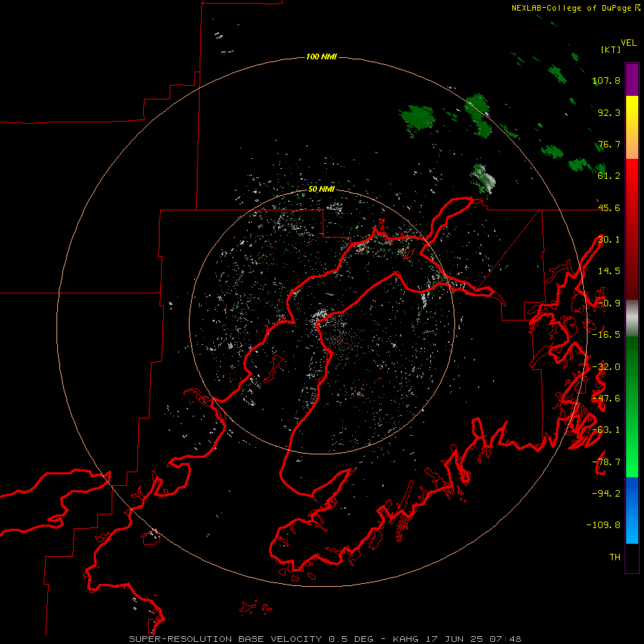Image resolution: width=644 pixels, height=644 pixels.
Task: Click the VEL legend label
Action: click(x=628, y=43)
